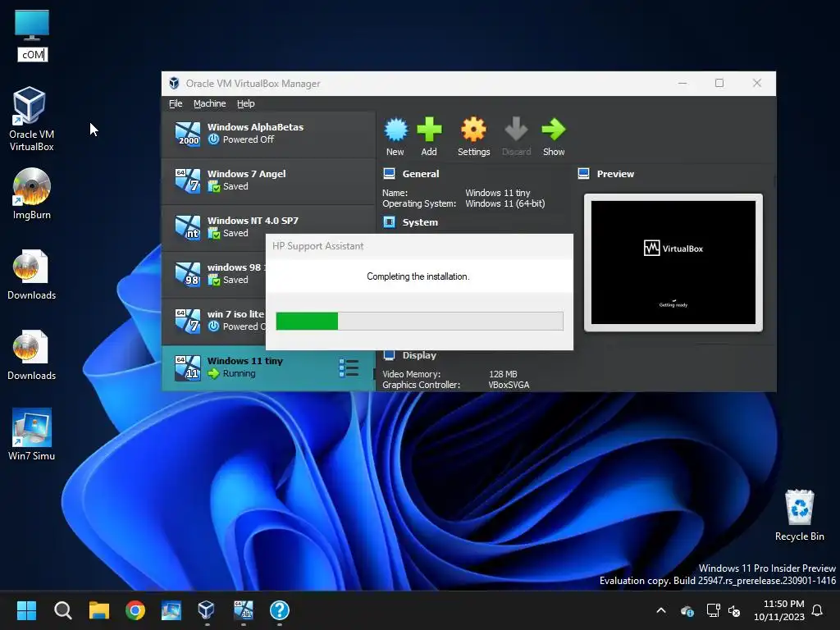
Task: Select the first Downloads desktop file icon
Action: tap(32, 274)
